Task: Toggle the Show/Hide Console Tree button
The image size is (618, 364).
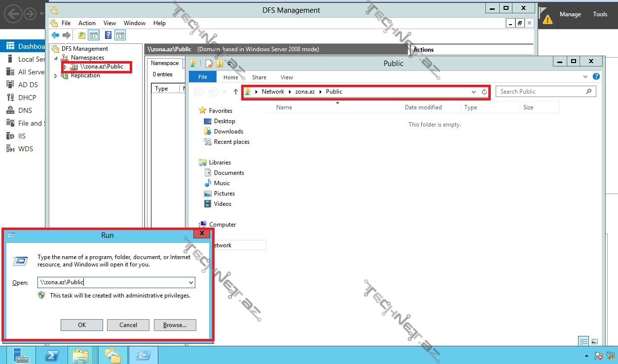Action: [x=94, y=35]
